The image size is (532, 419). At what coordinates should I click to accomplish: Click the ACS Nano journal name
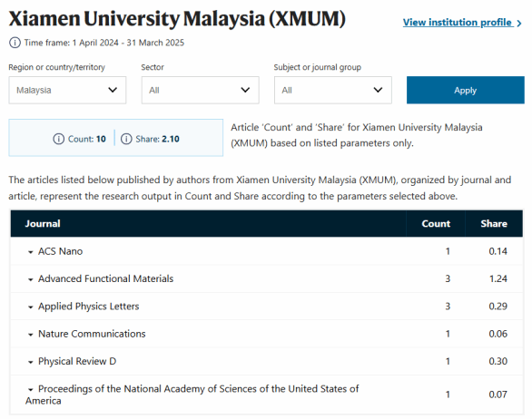[61, 251]
